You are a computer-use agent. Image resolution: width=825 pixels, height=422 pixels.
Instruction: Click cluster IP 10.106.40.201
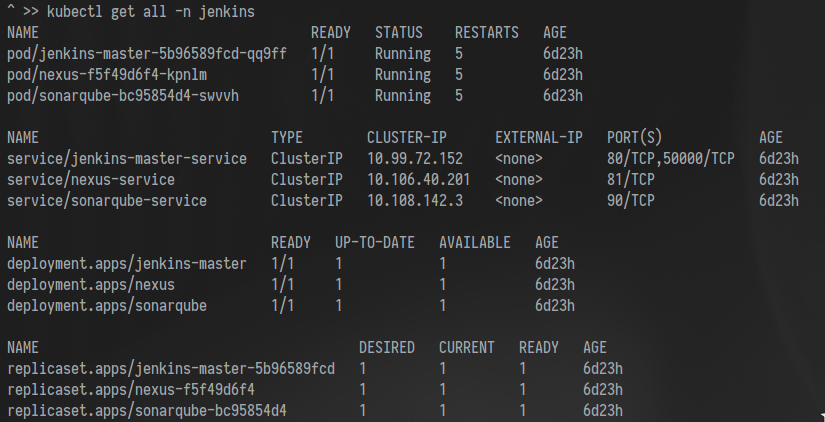pyautogui.click(x=418, y=180)
